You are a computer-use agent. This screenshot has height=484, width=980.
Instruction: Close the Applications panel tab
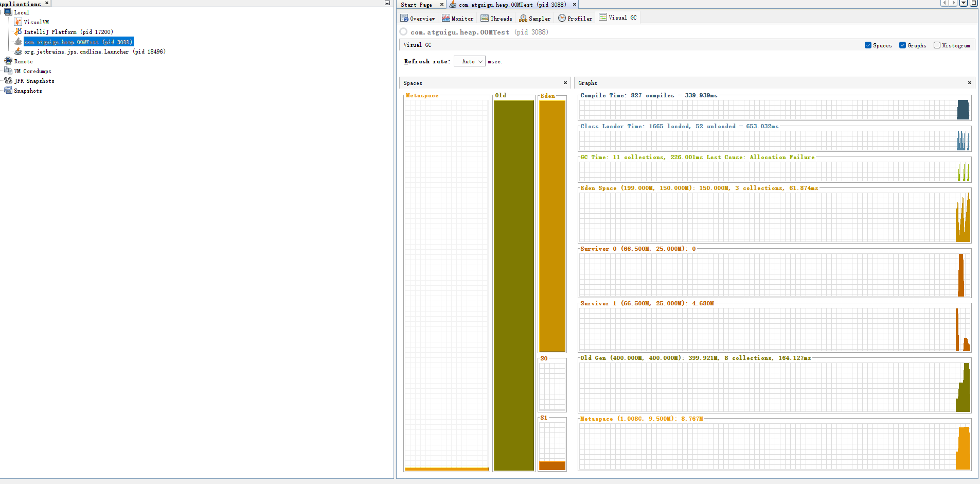click(47, 3)
